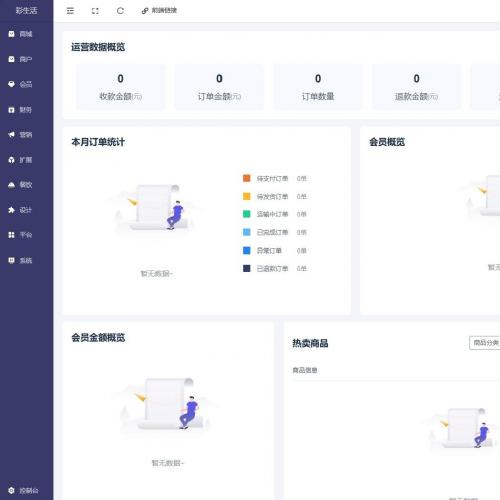Click the orange 待支付订单 legend swatch
Viewport: 500px width, 500px height.
pyautogui.click(x=247, y=178)
